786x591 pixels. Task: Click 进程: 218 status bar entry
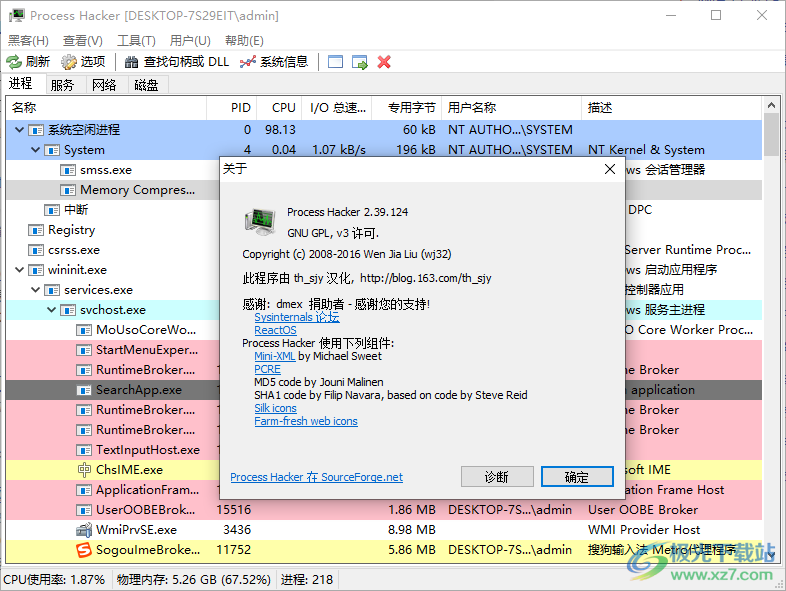click(x=307, y=580)
